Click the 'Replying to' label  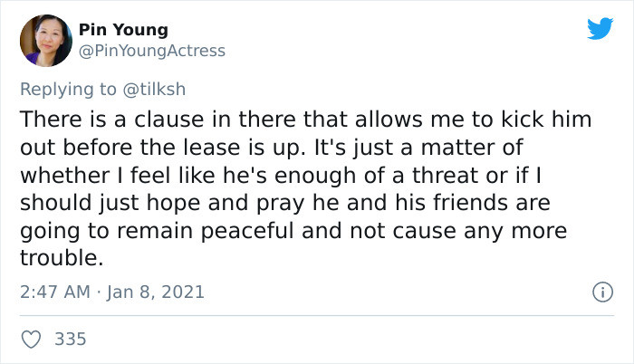68,90
